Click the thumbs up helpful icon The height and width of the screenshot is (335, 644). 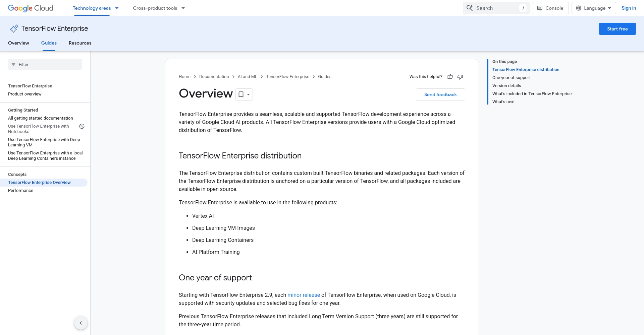coord(450,77)
